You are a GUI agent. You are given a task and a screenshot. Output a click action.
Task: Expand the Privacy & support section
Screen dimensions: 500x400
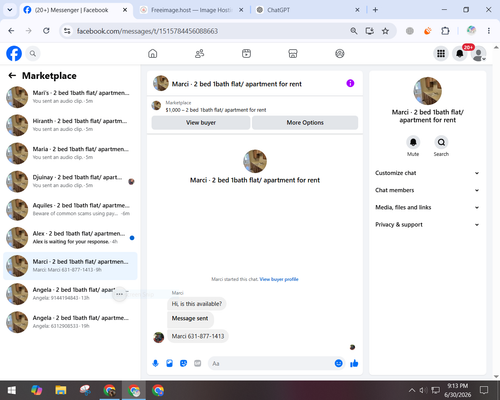click(x=427, y=225)
